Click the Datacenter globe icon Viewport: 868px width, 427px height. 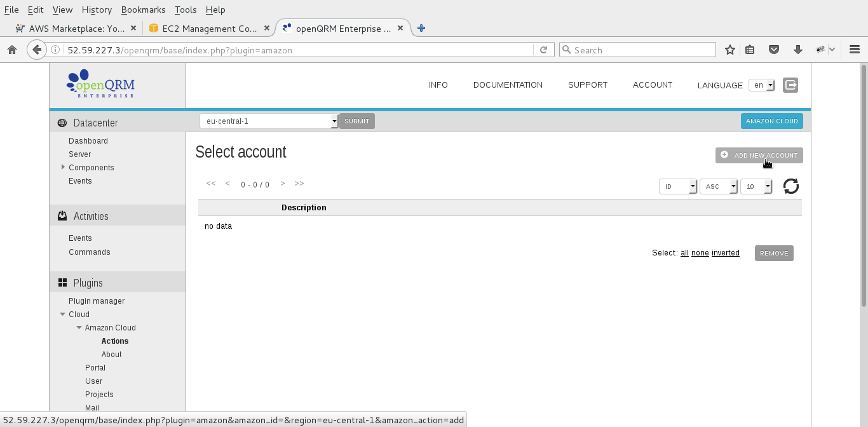tap(62, 123)
